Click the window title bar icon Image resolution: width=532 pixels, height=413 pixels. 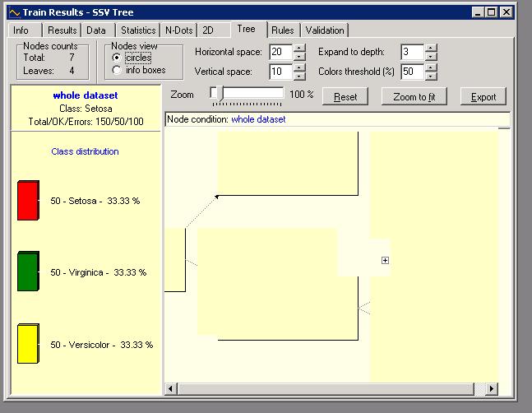click(x=15, y=13)
